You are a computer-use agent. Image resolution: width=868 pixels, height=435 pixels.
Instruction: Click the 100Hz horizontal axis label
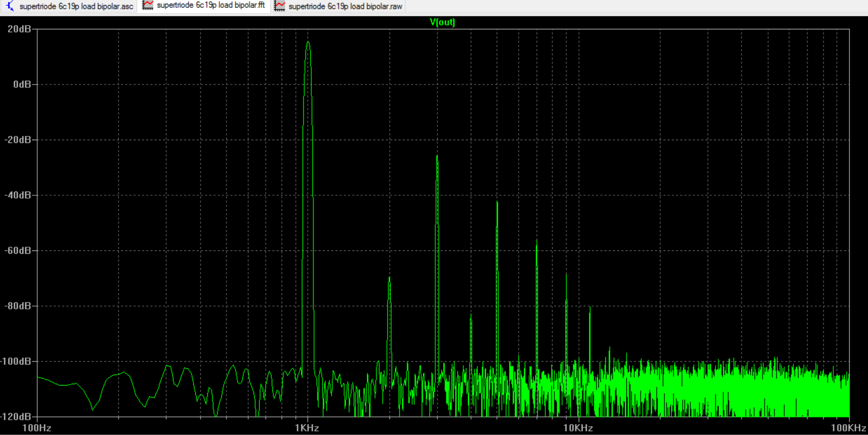point(37,428)
